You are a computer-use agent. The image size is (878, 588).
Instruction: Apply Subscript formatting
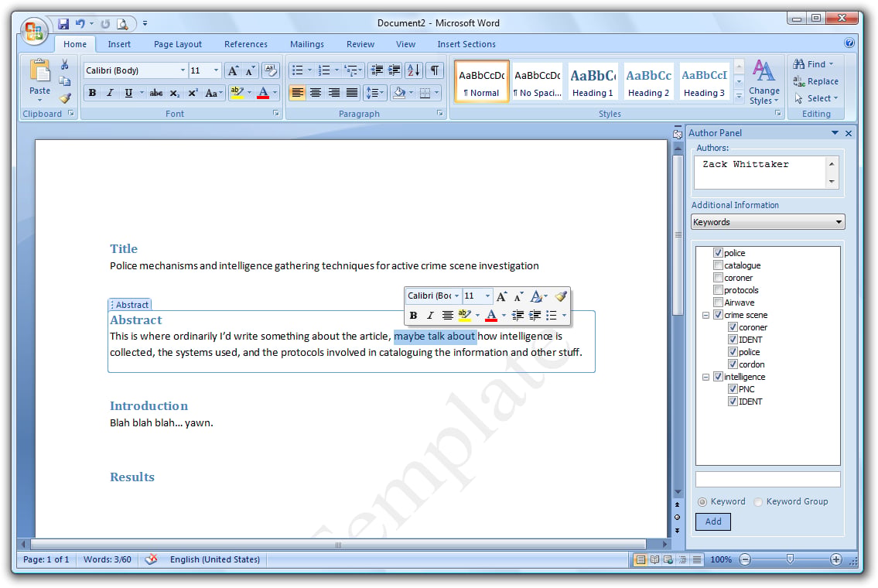pos(175,93)
